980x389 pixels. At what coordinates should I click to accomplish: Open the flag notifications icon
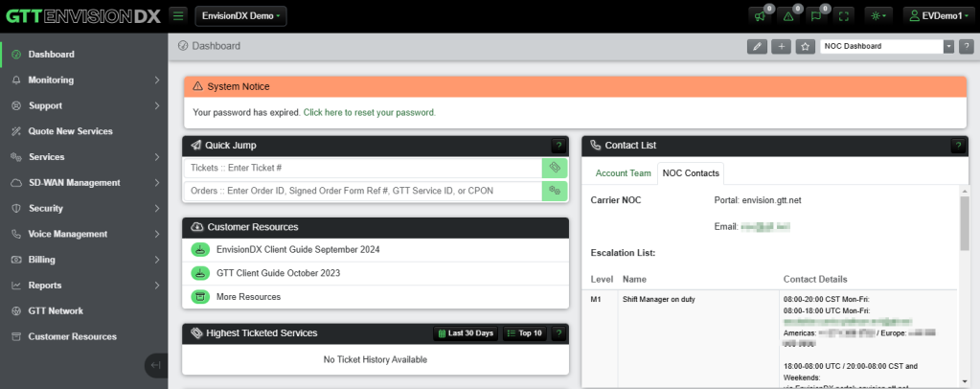point(815,16)
